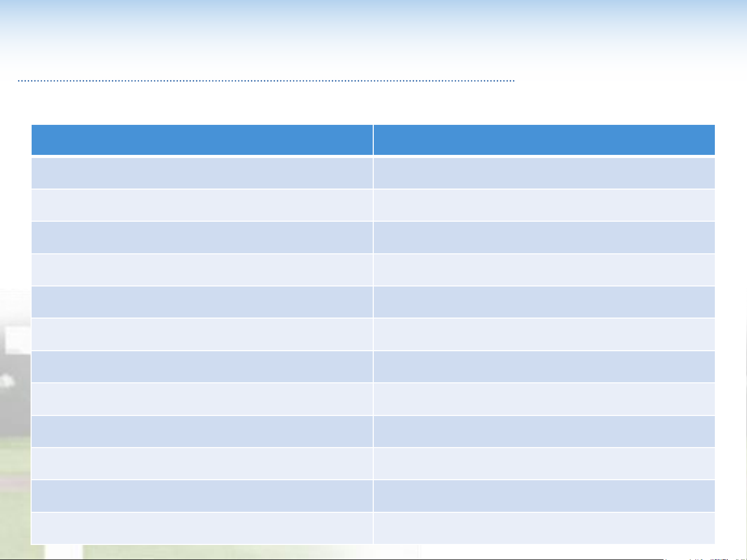Select first body row, left column cell
Screen dimensions: 747x560
tap(202, 173)
